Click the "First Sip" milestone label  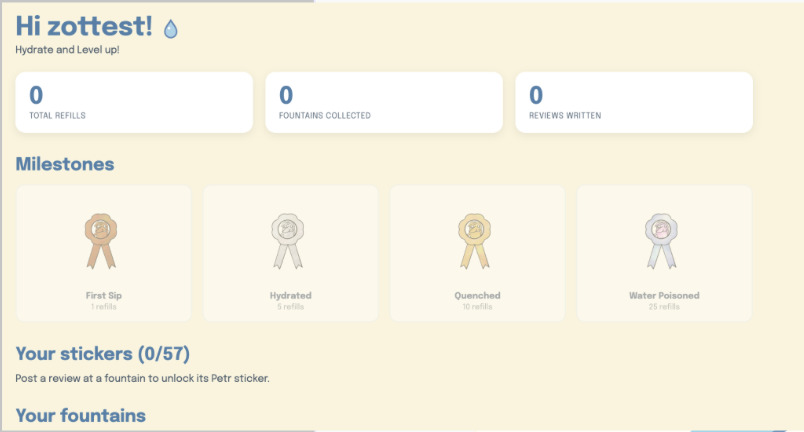coord(104,295)
